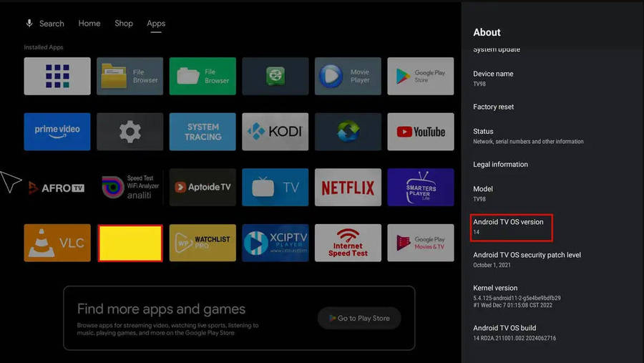
Task: Launch Internet Speed Test app
Action: coord(348,243)
